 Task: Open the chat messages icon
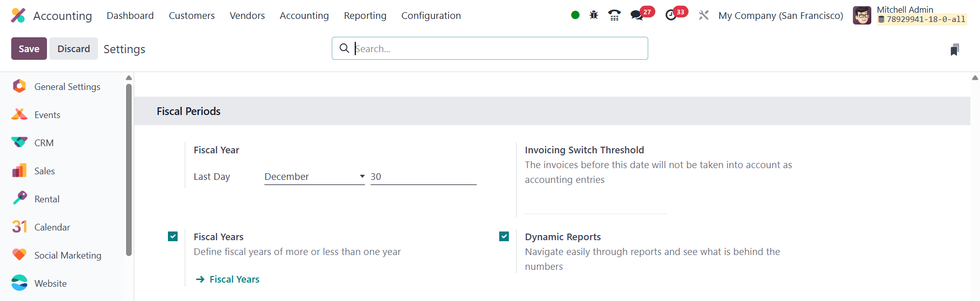coord(636,15)
